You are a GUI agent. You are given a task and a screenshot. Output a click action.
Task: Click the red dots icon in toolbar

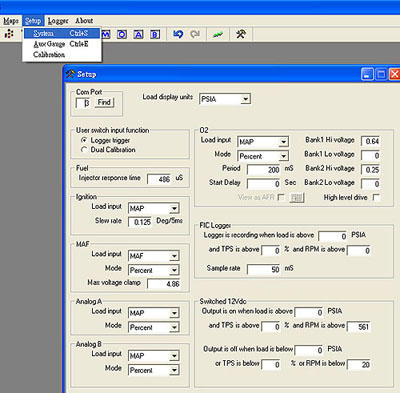(9, 34)
